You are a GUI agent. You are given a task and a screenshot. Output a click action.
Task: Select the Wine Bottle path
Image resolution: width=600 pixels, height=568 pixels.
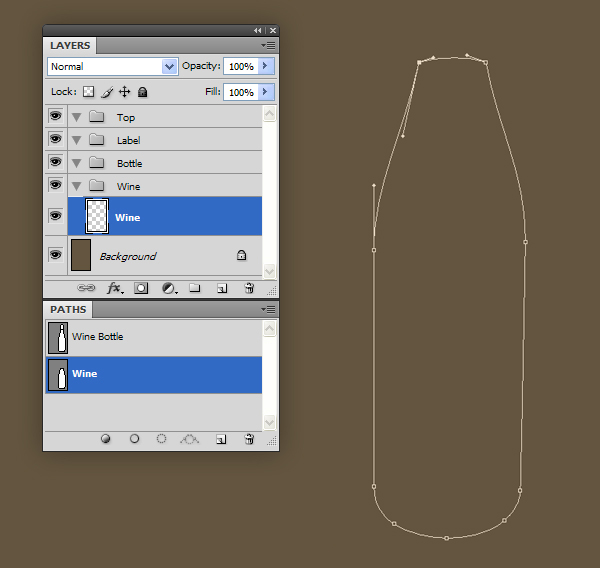point(154,338)
